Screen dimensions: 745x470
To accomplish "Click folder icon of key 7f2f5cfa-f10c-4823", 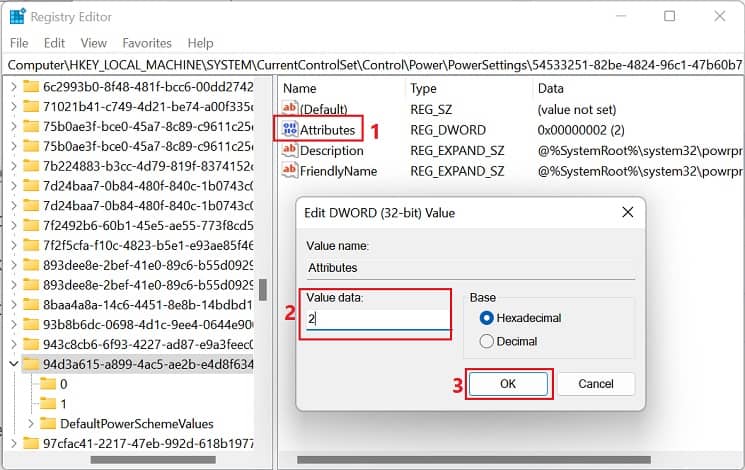I will click(31, 245).
